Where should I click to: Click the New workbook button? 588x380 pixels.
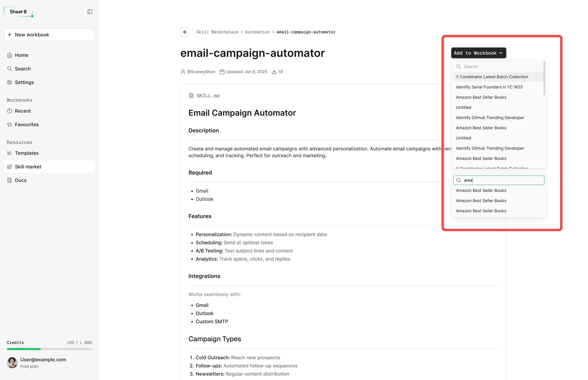[x=49, y=35]
